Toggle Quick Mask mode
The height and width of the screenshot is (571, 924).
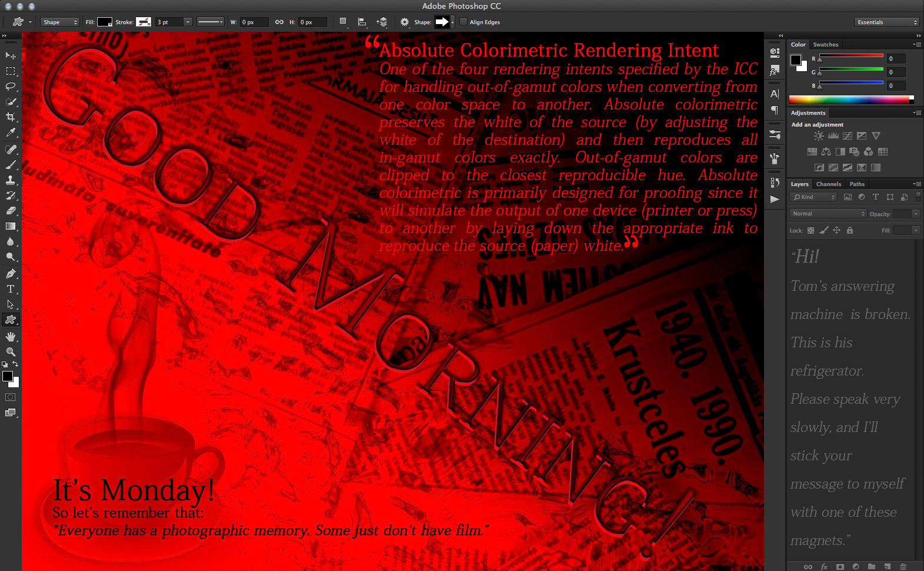(x=11, y=397)
